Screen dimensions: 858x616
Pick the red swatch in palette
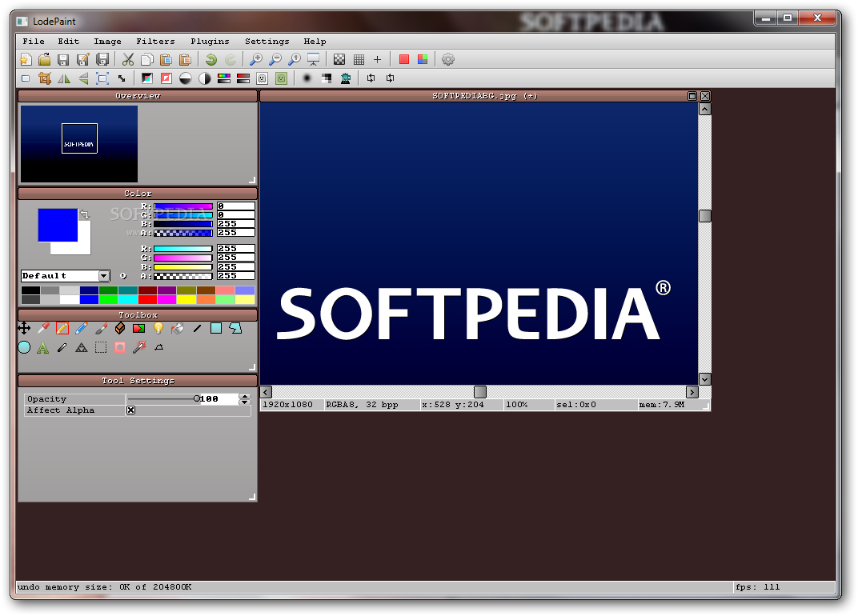point(148,300)
